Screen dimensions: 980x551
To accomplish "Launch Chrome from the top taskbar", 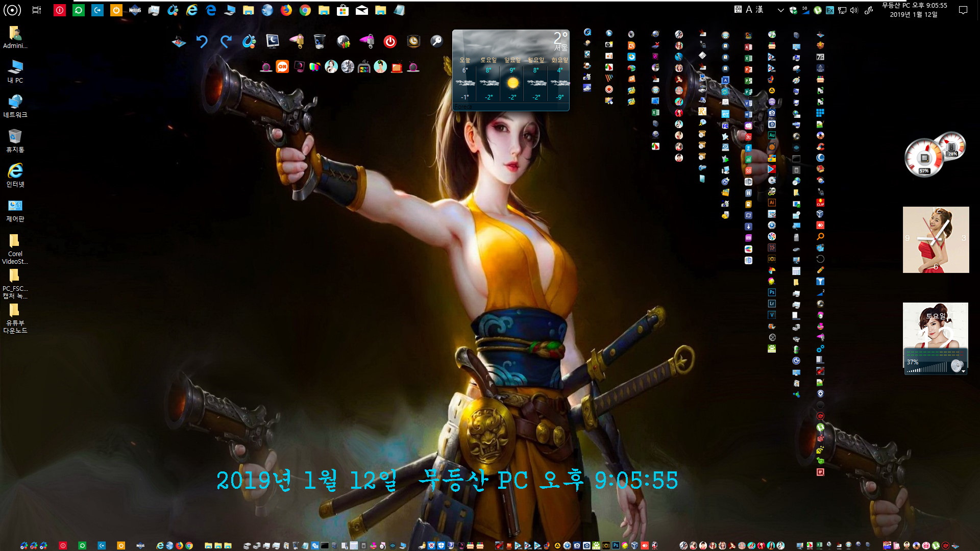I will tap(305, 10).
